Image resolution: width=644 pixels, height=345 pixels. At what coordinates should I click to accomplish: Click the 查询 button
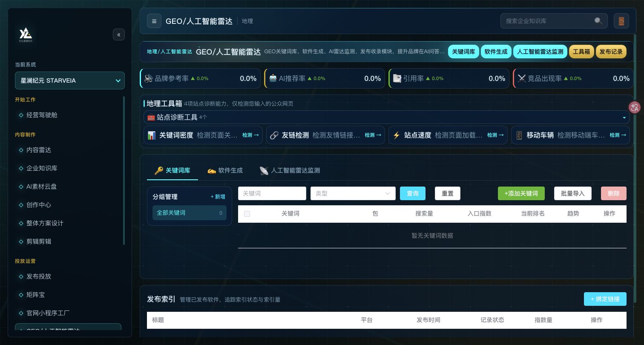click(413, 193)
